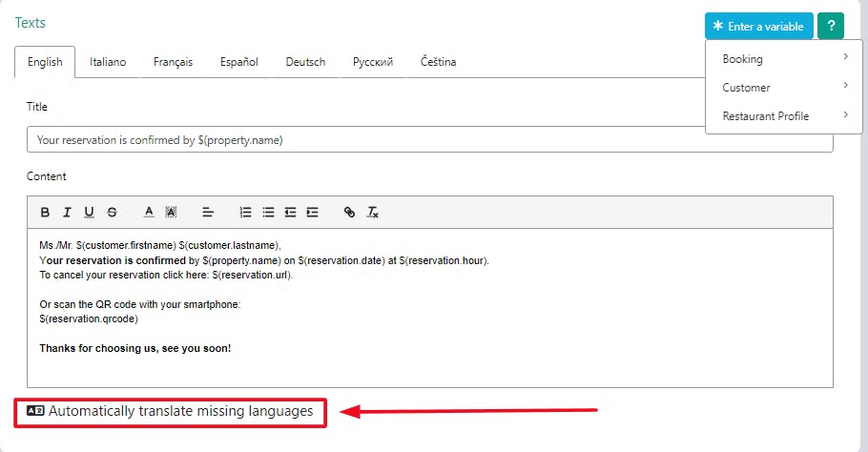Screen dimensions: 868x452
Task: Apply italic formatting in the editor
Action: (x=67, y=212)
